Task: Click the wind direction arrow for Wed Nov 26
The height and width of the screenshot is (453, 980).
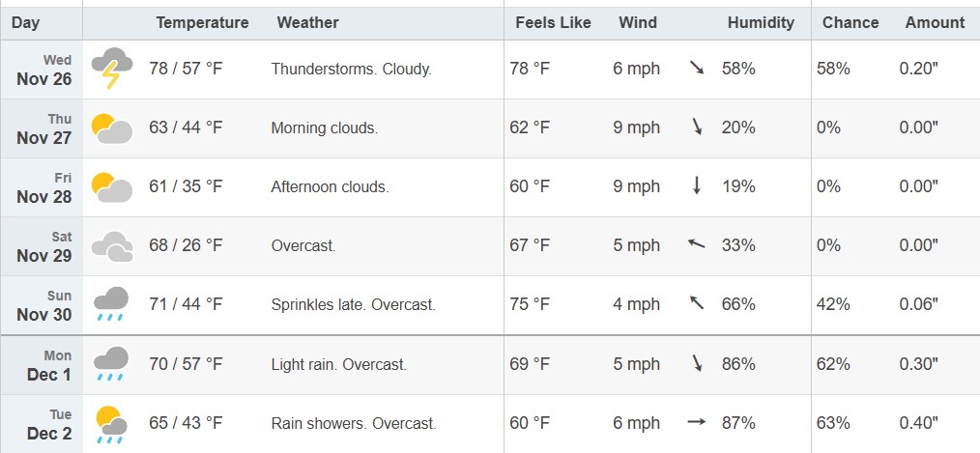Action: pyautogui.click(x=696, y=69)
